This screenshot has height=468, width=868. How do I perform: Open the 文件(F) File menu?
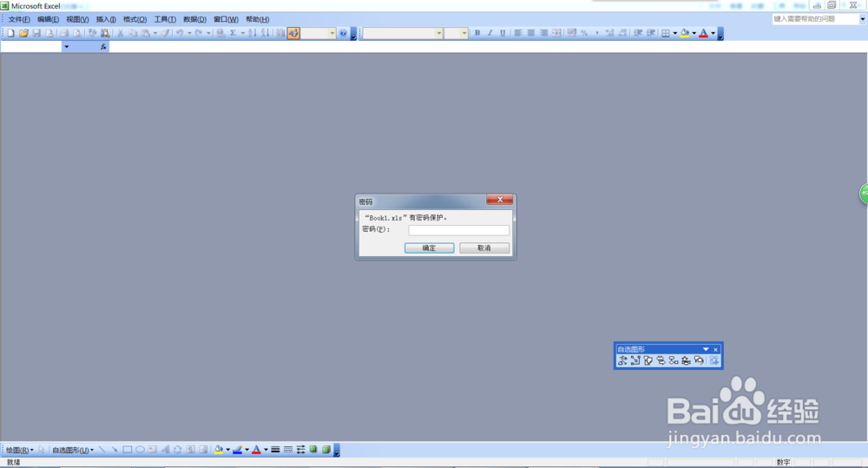19,19
